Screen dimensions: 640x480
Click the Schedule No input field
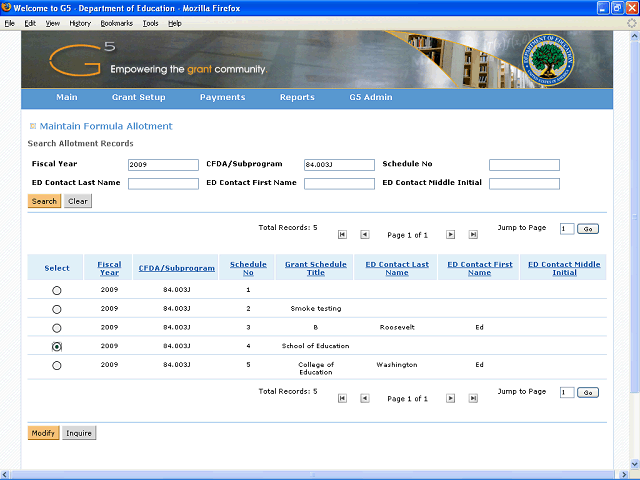(x=524, y=165)
